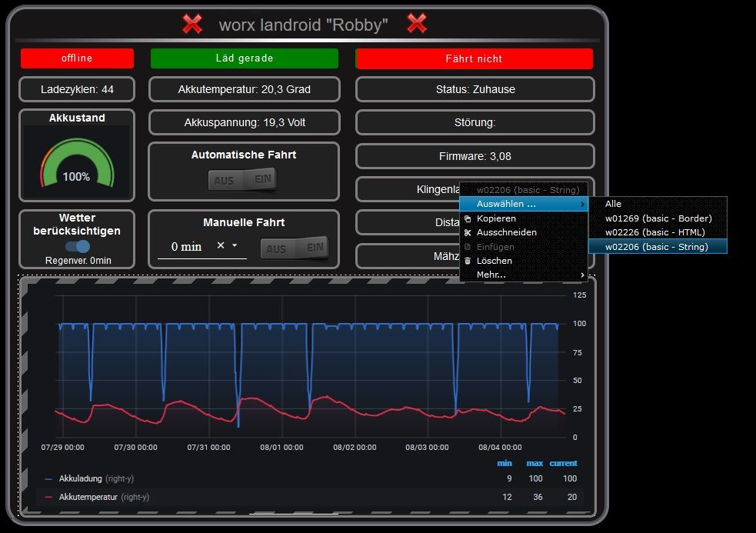Choose Ausschneiden from the context menu
Image resolution: width=756 pixels, height=533 pixels.
(524, 232)
